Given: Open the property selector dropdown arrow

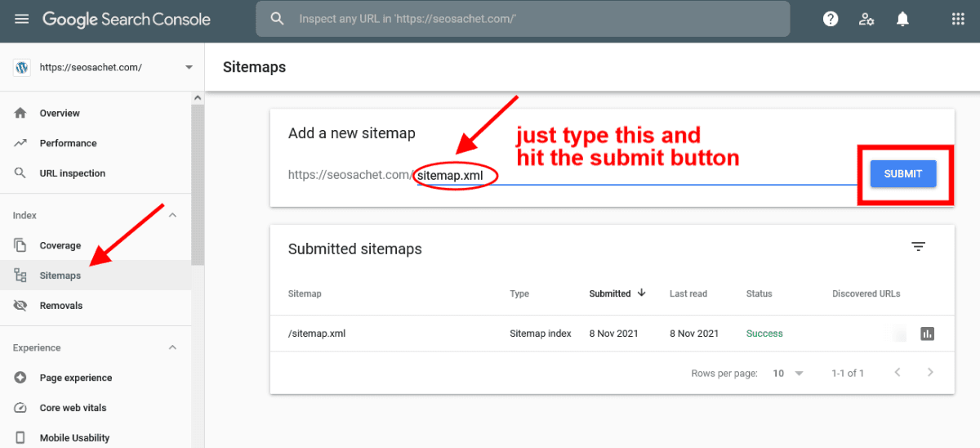Looking at the screenshot, I should point(189,67).
